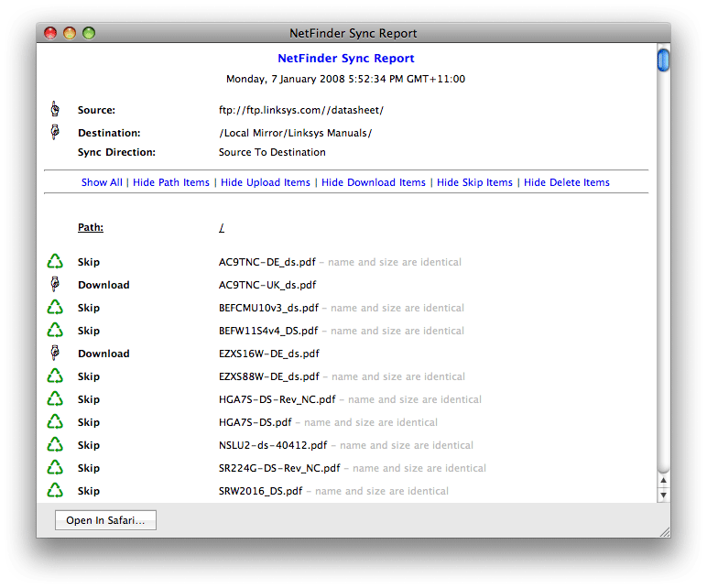This screenshot has height=588, width=707.
Task: Click download icon beside EZXS16W-DE_ds.pdf
Action: (x=55, y=354)
